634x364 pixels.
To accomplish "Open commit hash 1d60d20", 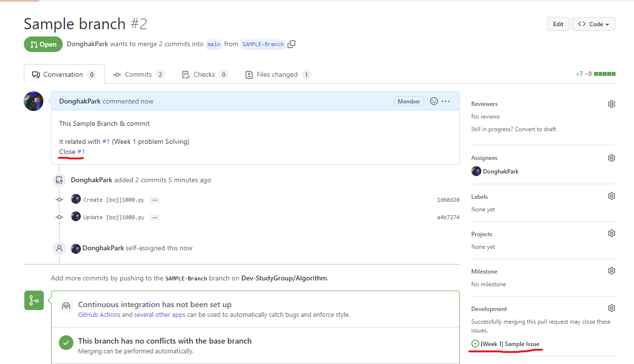I will tap(448, 200).
